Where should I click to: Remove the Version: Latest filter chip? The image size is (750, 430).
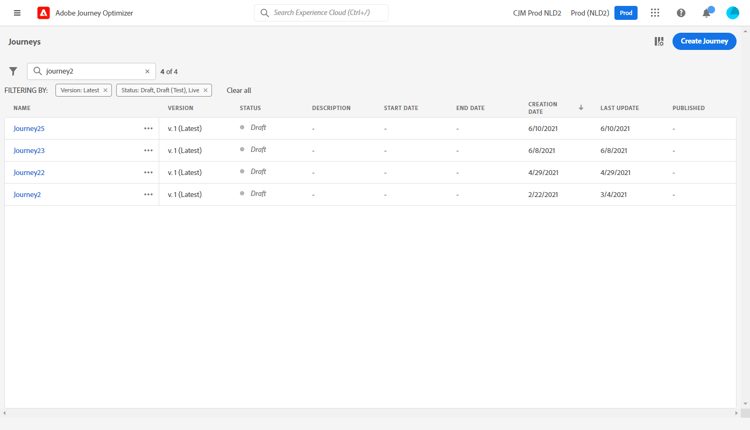point(105,90)
